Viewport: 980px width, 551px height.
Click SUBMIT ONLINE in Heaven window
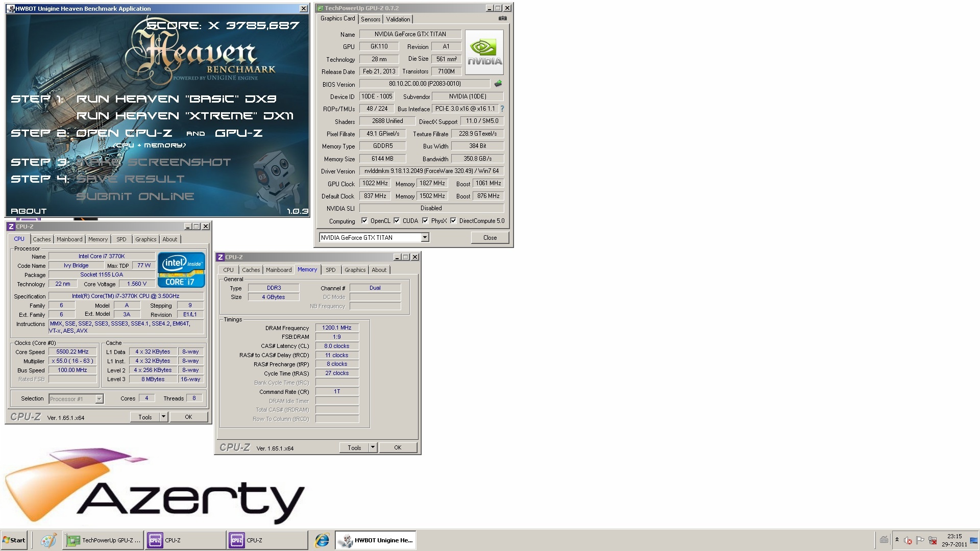pos(135,196)
